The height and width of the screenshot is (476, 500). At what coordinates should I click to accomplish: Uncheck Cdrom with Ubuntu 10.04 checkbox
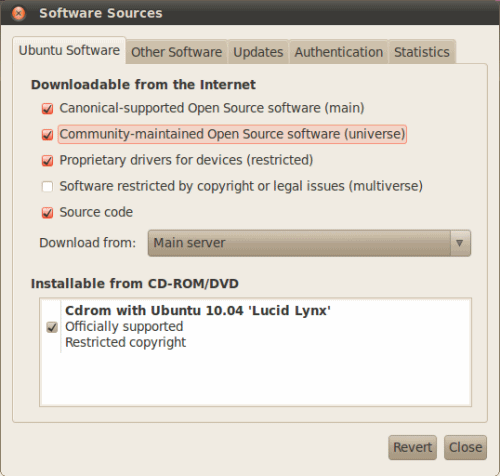52,327
